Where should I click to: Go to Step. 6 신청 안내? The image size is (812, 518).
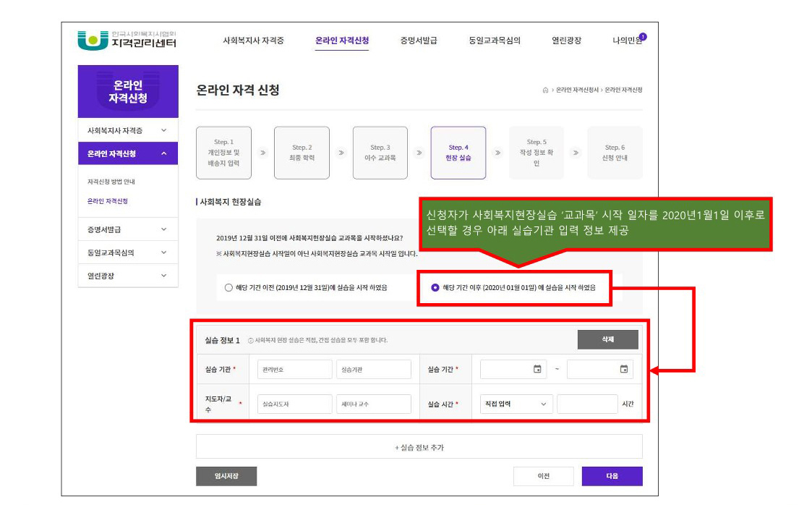[x=615, y=153]
